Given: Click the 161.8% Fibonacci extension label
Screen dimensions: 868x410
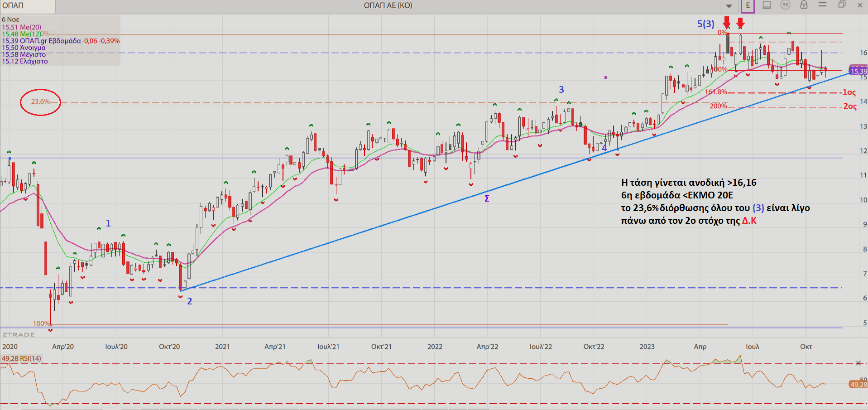Looking at the screenshot, I should (x=716, y=92).
